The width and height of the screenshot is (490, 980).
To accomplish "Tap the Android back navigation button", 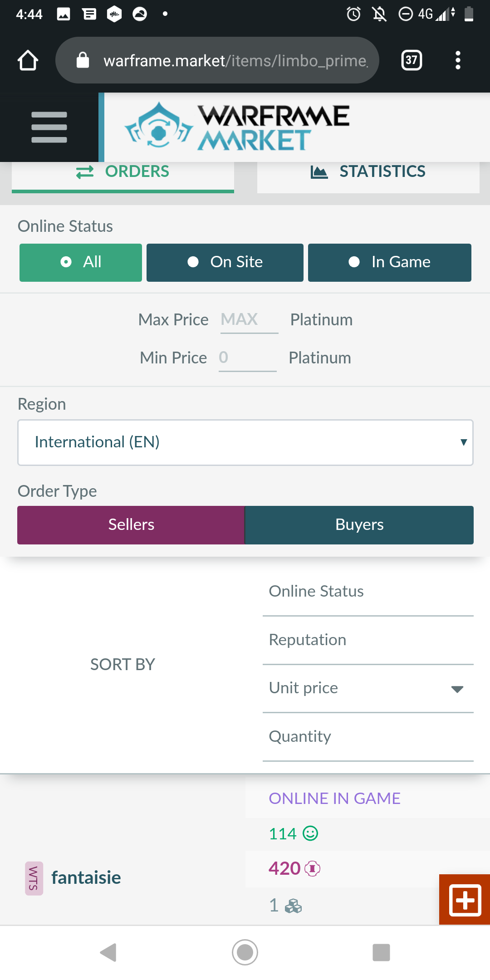I will (x=108, y=952).
